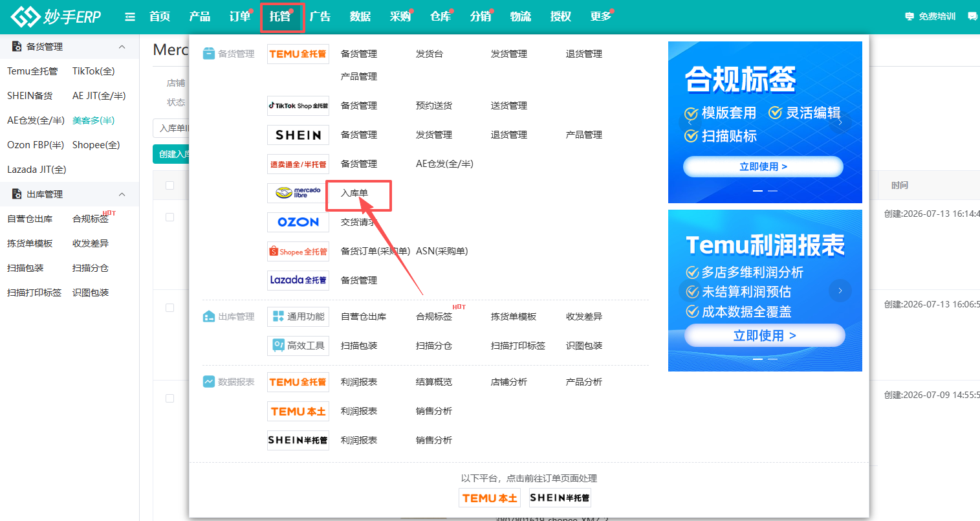The image size is (980, 521).
Task: Collapse the 备货管理 sidebar section chevron
Action: pyautogui.click(x=122, y=47)
